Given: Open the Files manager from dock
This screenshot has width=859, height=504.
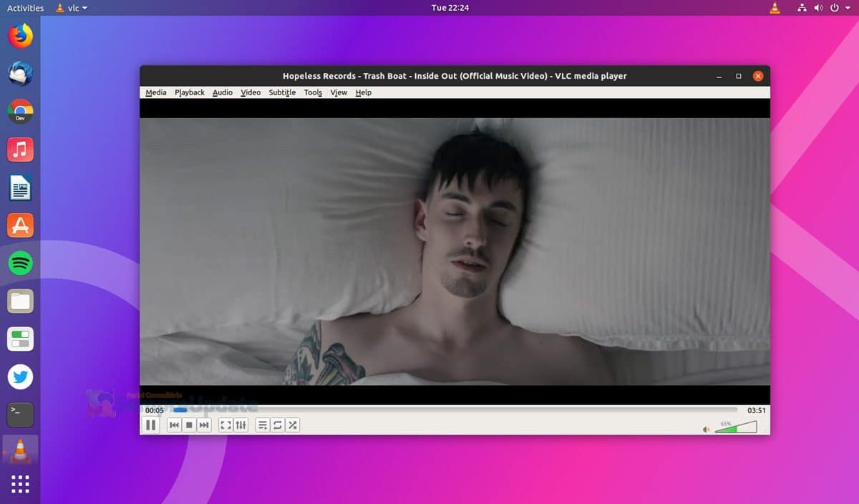Looking at the screenshot, I should coord(20,301).
